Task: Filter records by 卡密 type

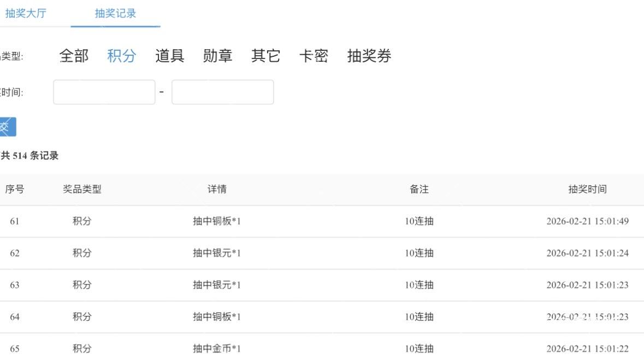Action: [x=314, y=56]
